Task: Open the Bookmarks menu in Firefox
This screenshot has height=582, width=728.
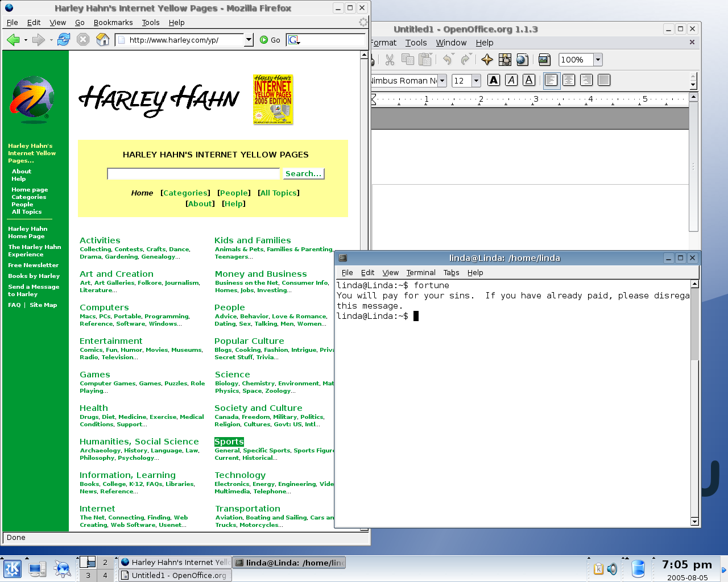Action: [x=113, y=23]
